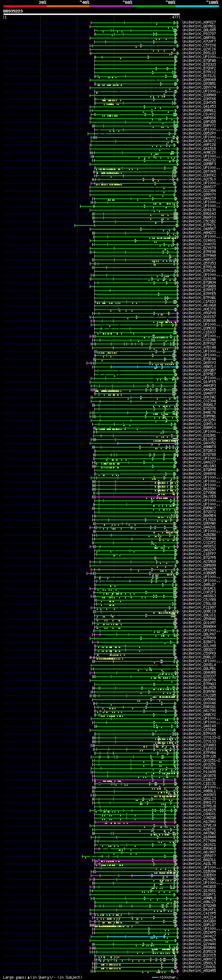The image size is (222, 980).
Task: Click the purple ~60% identity legend segment
Action: (111, 6)
